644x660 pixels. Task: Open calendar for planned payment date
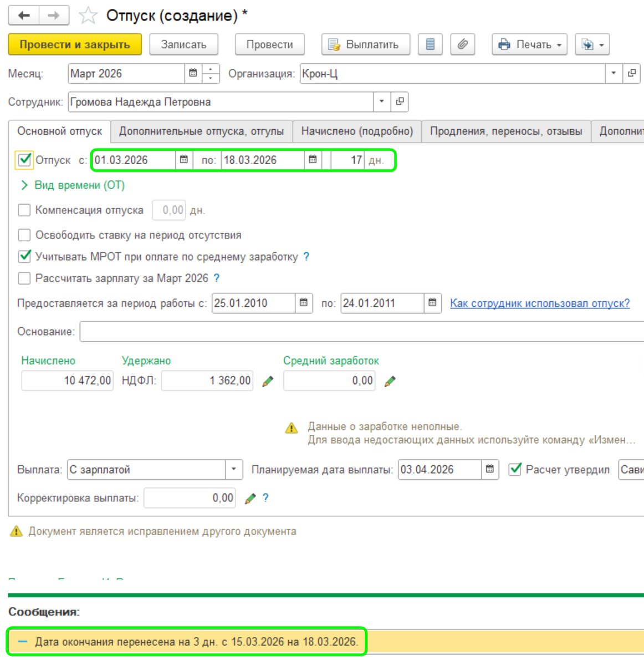click(x=490, y=469)
